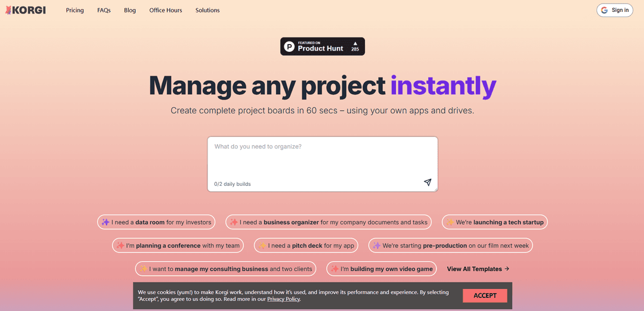The image size is (644, 311).
Task: Click the Google logo icon
Action: (x=604, y=10)
